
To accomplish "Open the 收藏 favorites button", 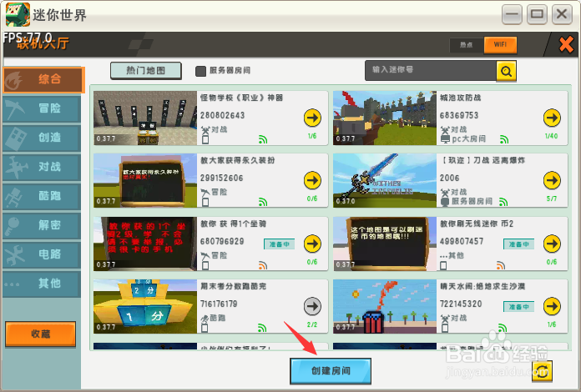I will pyautogui.click(x=40, y=334).
